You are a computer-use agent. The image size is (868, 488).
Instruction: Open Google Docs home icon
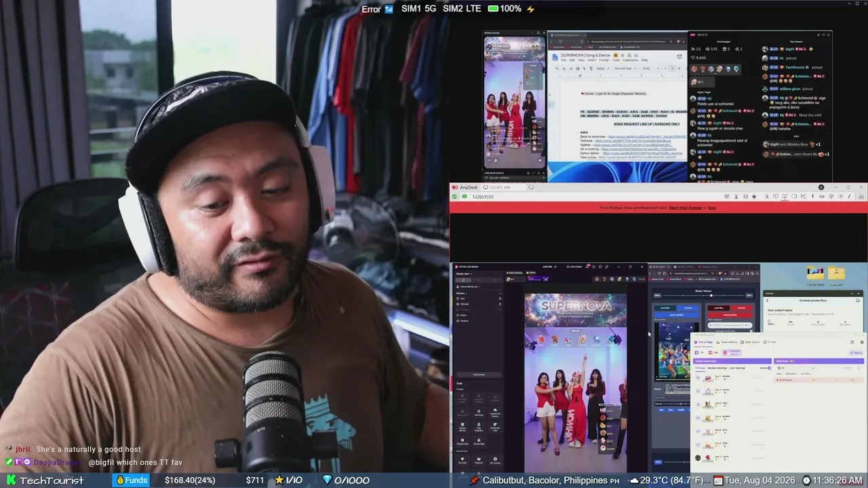(555, 57)
